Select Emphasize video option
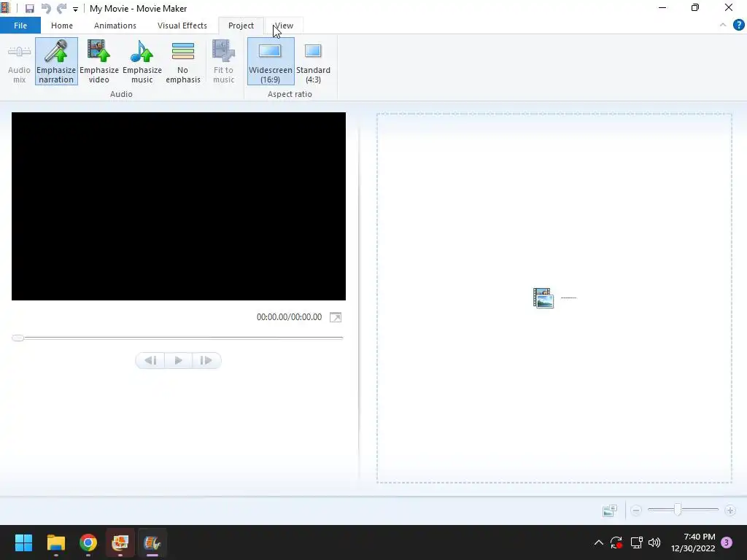The width and height of the screenshot is (747, 560). (99, 62)
